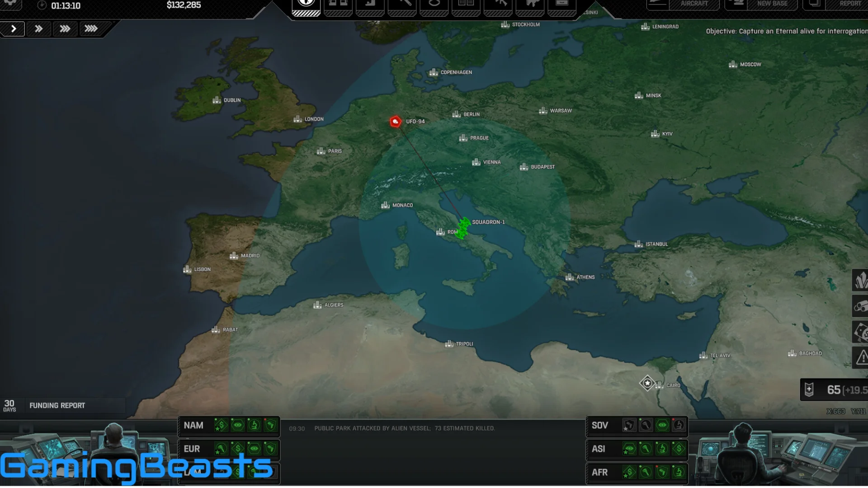Click the New Base button
Image resolution: width=868 pixels, height=488 pixels.
click(x=761, y=4)
